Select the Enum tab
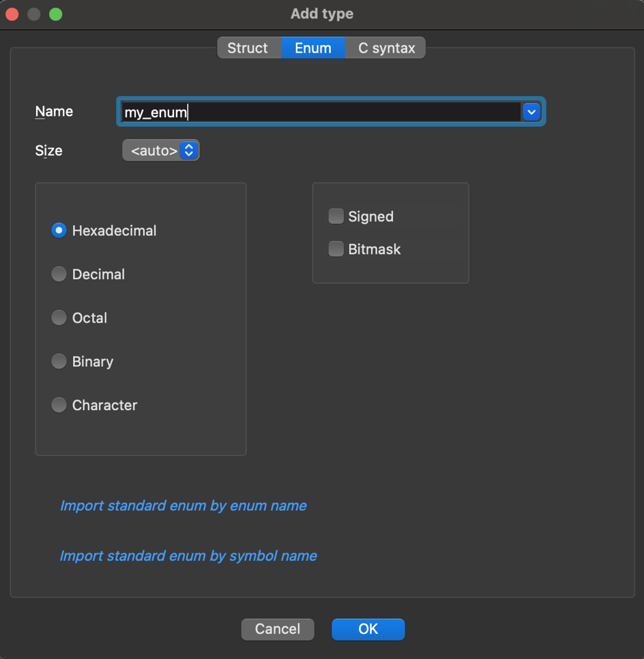The width and height of the screenshot is (644, 659). point(312,48)
